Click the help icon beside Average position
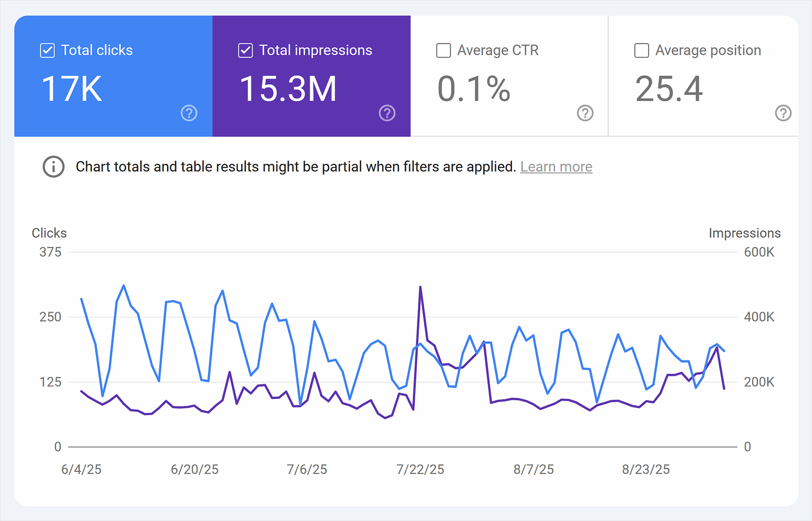 783,113
